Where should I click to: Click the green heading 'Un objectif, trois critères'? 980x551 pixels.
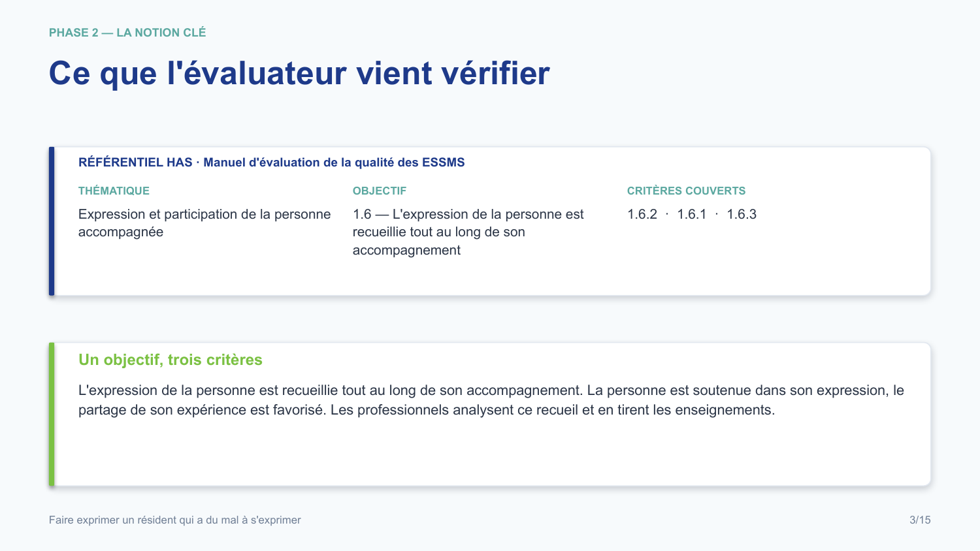(x=171, y=360)
